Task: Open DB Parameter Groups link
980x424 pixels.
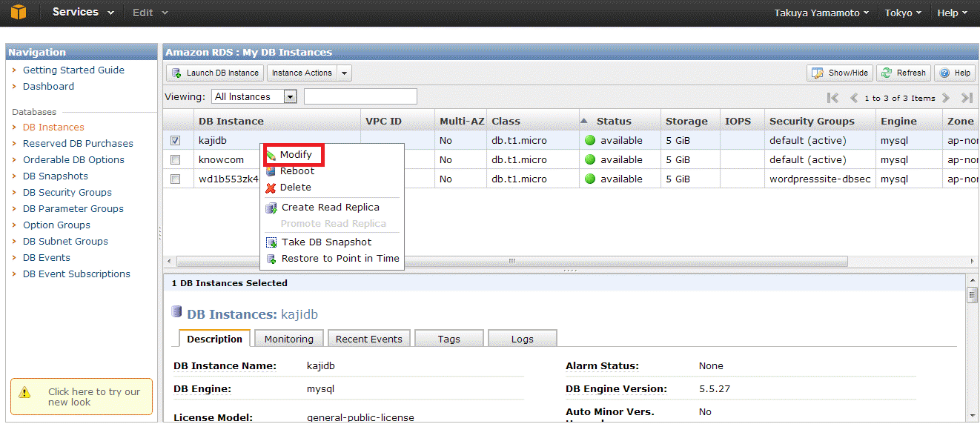Action: pyautogui.click(x=73, y=208)
